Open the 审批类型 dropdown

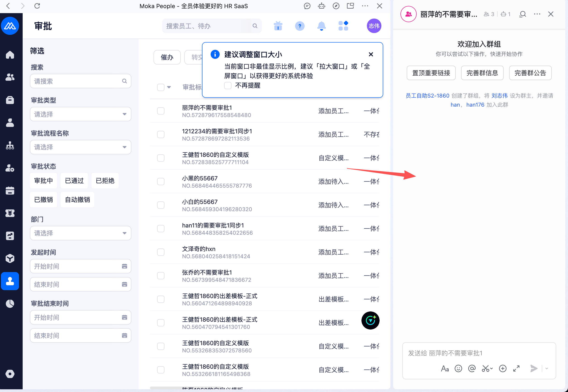[x=80, y=114]
